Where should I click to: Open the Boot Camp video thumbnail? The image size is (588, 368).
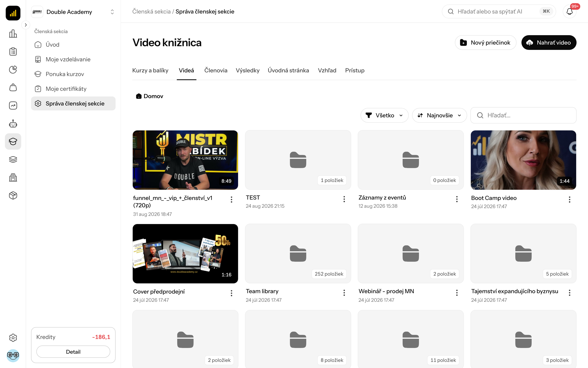pyautogui.click(x=523, y=160)
